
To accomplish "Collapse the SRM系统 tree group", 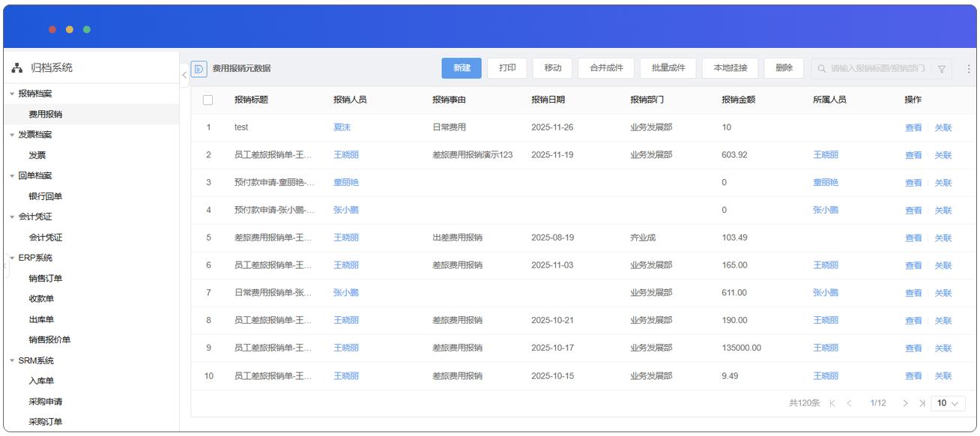I will [12, 361].
